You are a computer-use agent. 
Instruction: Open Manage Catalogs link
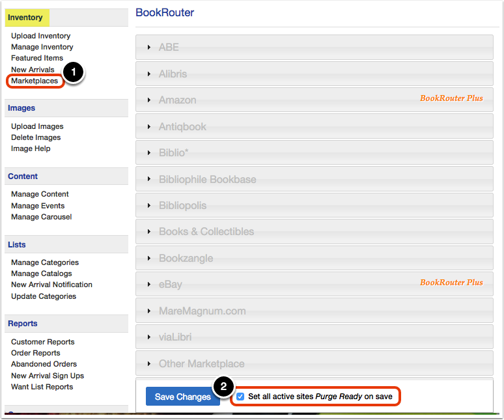(x=42, y=273)
